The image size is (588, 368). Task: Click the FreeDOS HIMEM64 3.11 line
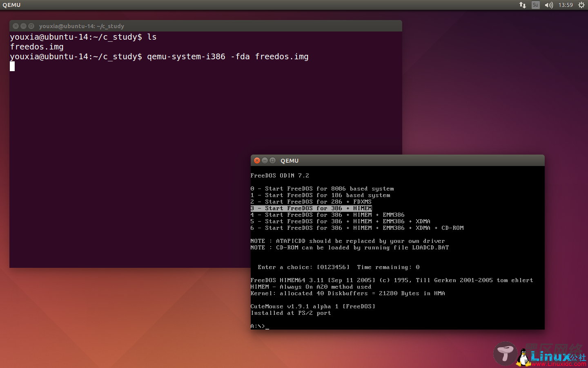click(392, 280)
